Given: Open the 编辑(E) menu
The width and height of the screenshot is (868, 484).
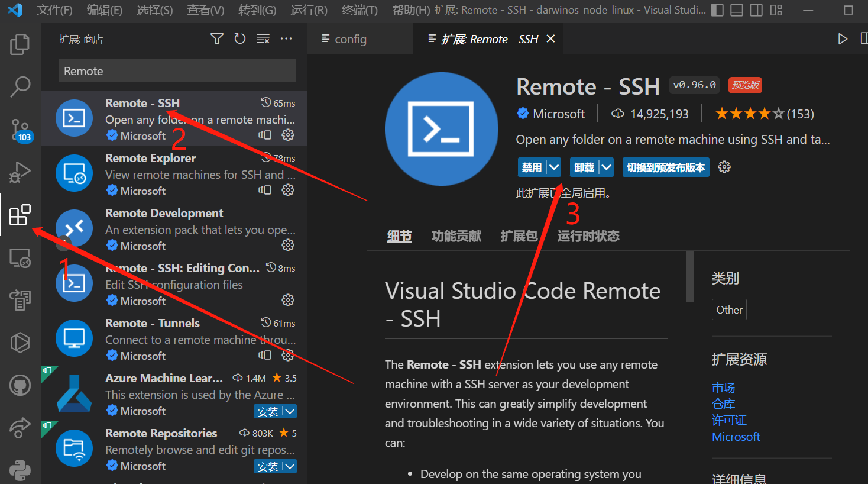Looking at the screenshot, I should (x=104, y=10).
